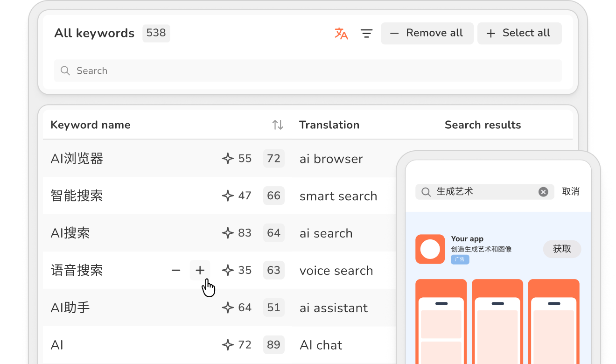The width and height of the screenshot is (616, 364).
Task: Select the Search results column header
Action: [483, 125]
